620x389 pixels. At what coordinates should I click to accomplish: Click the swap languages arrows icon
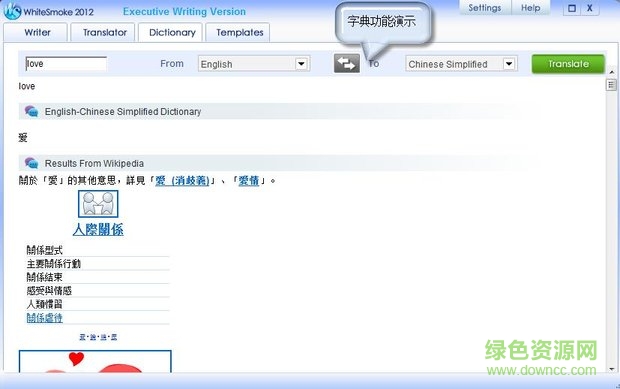tap(347, 64)
